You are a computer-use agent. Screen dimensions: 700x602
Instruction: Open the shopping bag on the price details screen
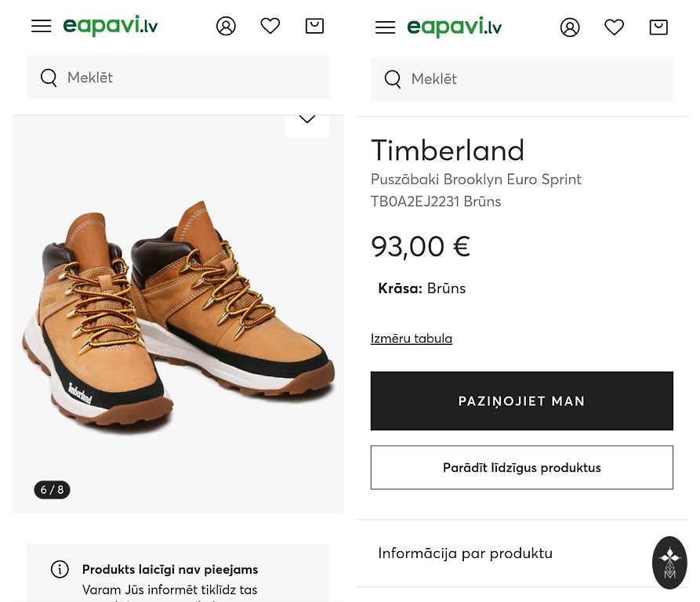(658, 27)
